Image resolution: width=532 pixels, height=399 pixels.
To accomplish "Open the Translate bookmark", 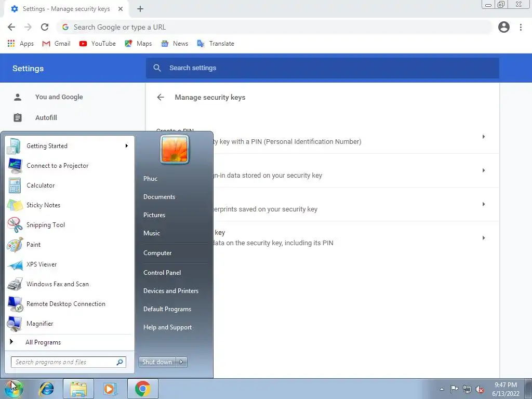I will click(216, 44).
